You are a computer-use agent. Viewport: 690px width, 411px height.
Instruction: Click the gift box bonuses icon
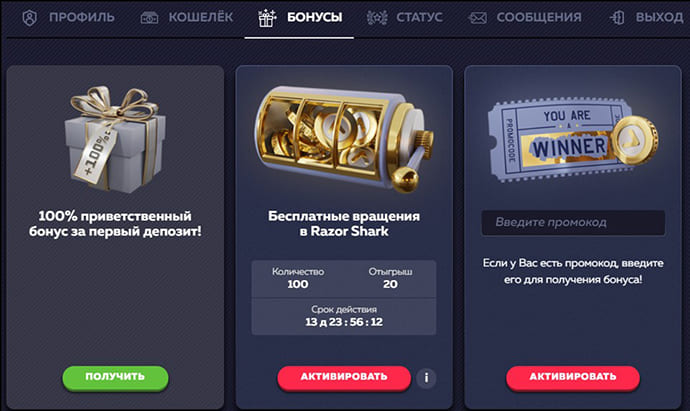click(267, 18)
